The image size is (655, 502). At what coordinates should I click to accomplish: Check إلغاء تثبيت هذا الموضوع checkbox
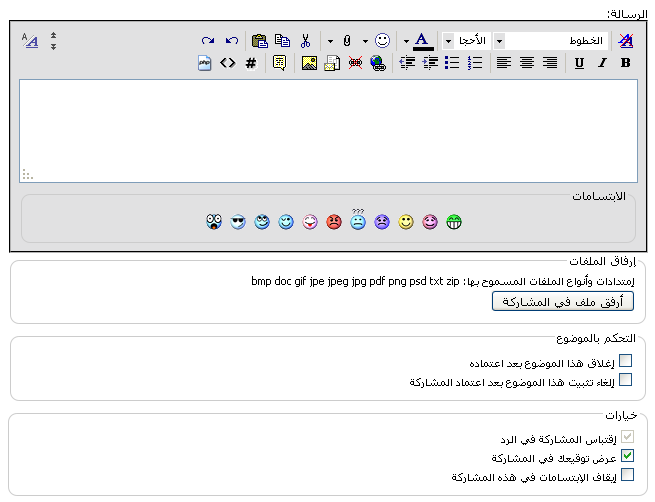pos(625,380)
